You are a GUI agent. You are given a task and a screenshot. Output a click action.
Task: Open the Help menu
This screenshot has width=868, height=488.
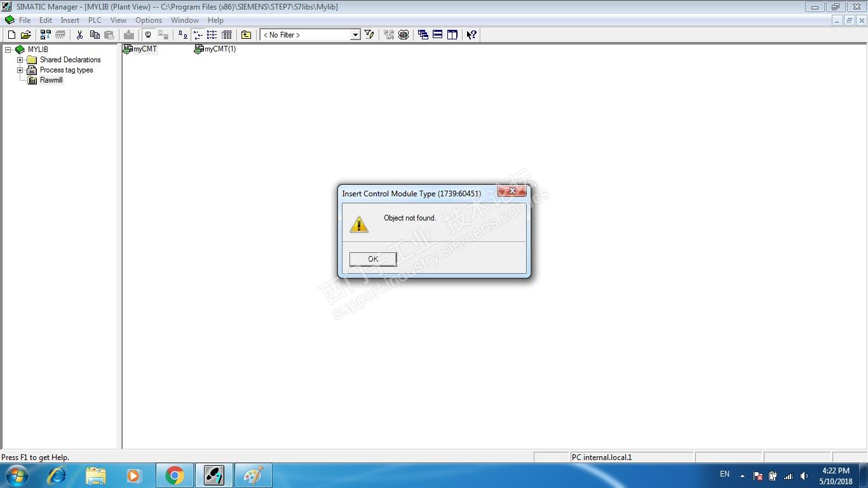coord(215,20)
